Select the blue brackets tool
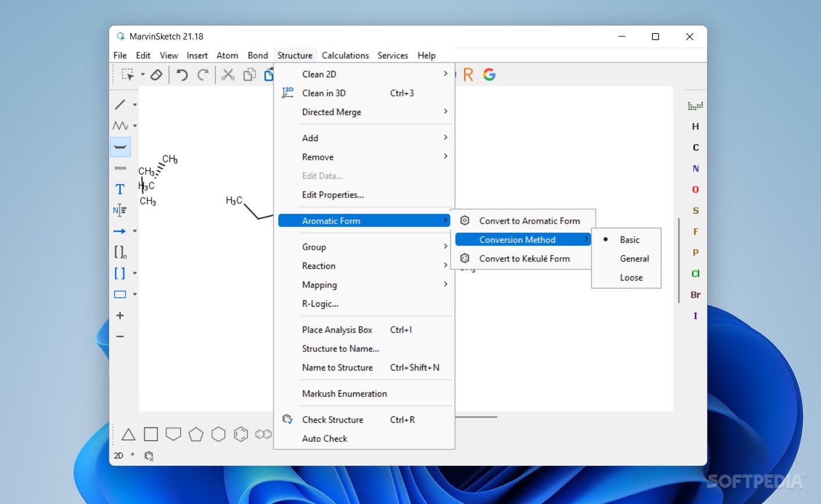Viewport: 821px width, 504px height. tap(120, 273)
